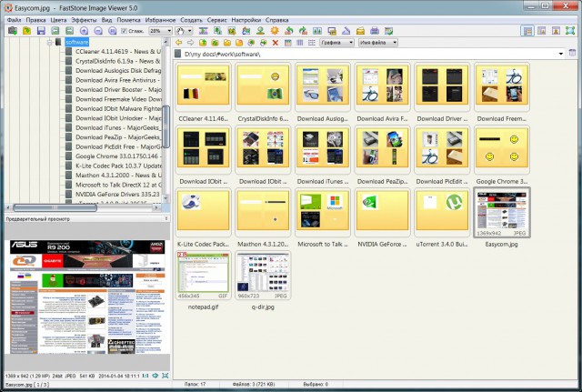The image size is (582, 392).
Task: Click the open file folder icon
Action: pos(26,31)
